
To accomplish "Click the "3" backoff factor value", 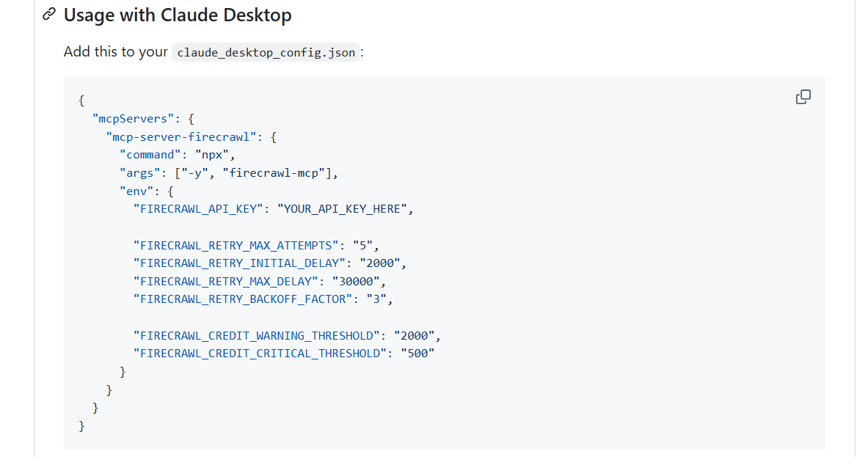I will [376, 299].
